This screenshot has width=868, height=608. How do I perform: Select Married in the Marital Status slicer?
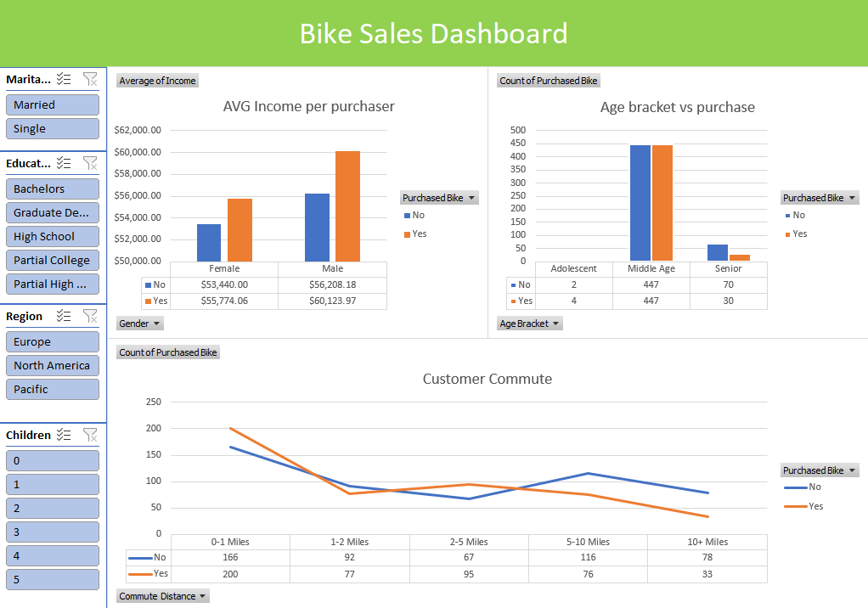52,104
